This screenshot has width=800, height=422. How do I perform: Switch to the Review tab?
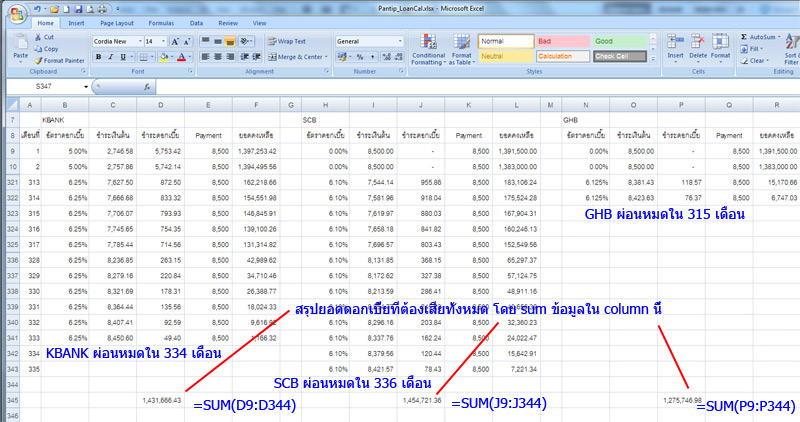point(228,23)
